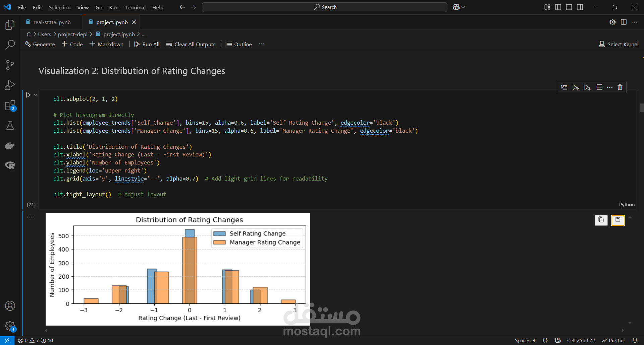Image resolution: width=644 pixels, height=345 pixels.
Task: Open the Edit menu
Action: (x=37, y=7)
